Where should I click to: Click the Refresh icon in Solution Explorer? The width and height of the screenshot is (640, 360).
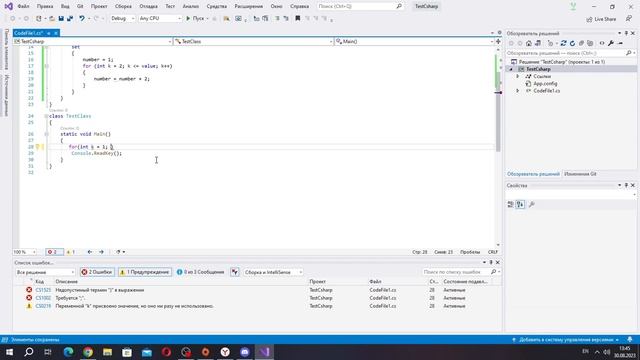click(x=572, y=43)
